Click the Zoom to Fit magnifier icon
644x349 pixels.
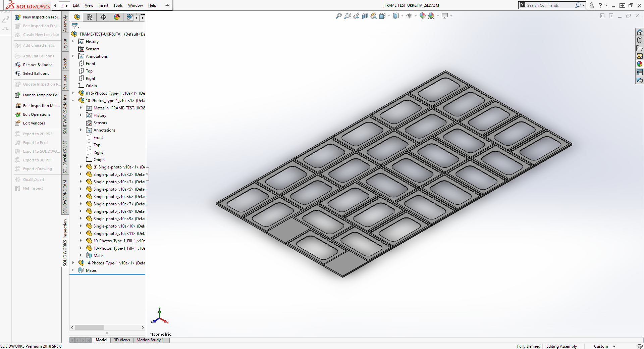339,16
